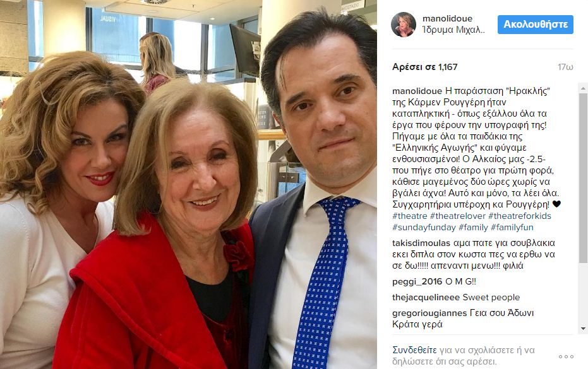Click the comments scrollbar up arrow

point(583,89)
